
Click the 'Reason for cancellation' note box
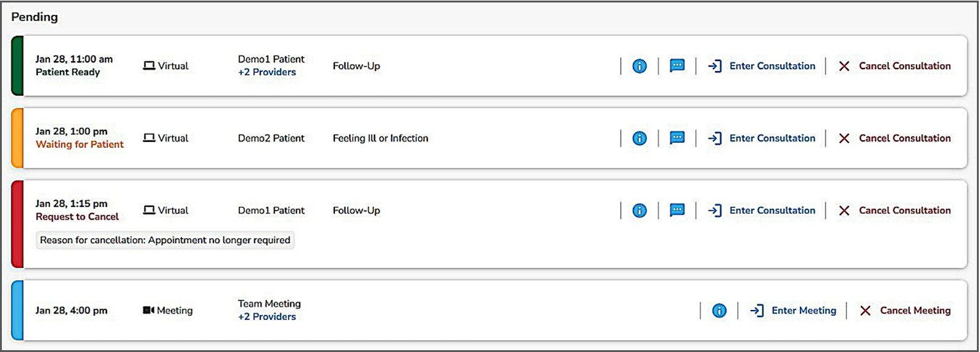coord(165,240)
